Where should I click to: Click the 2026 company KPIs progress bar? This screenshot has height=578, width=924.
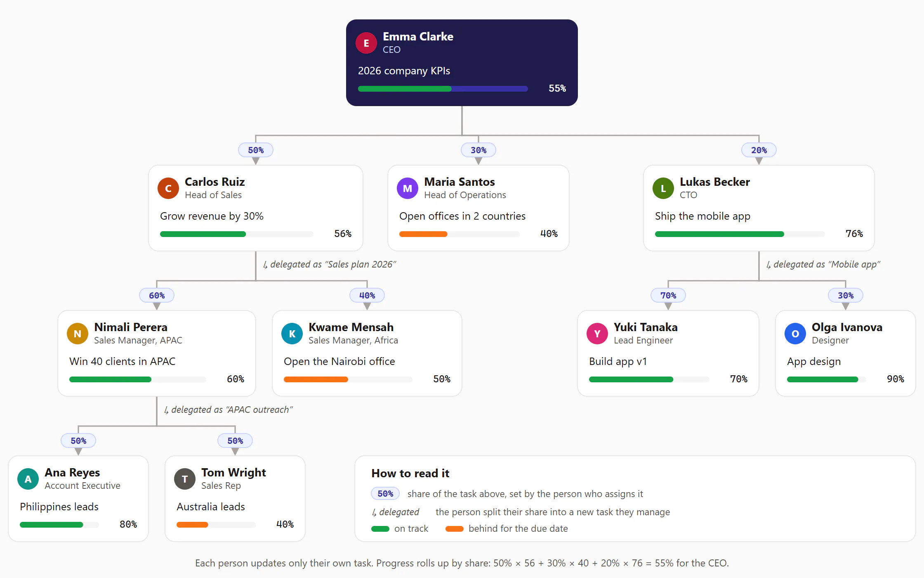[x=443, y=89]
